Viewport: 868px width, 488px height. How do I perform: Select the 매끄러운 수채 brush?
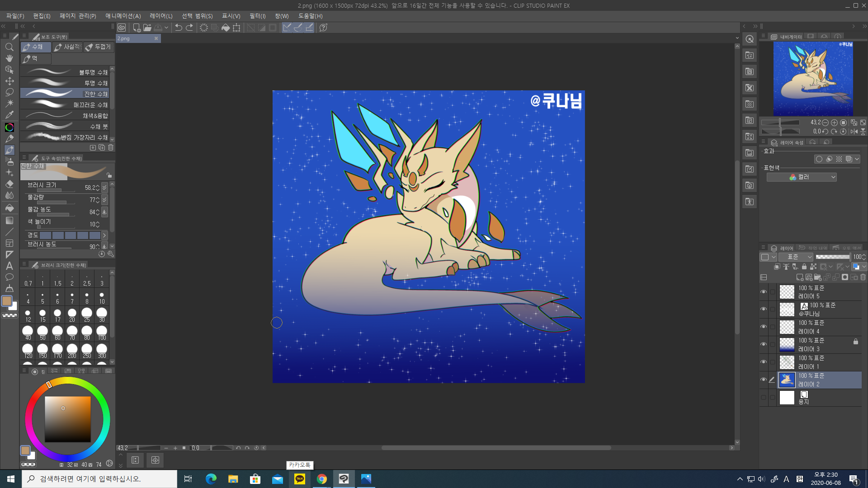click(65, 104)
